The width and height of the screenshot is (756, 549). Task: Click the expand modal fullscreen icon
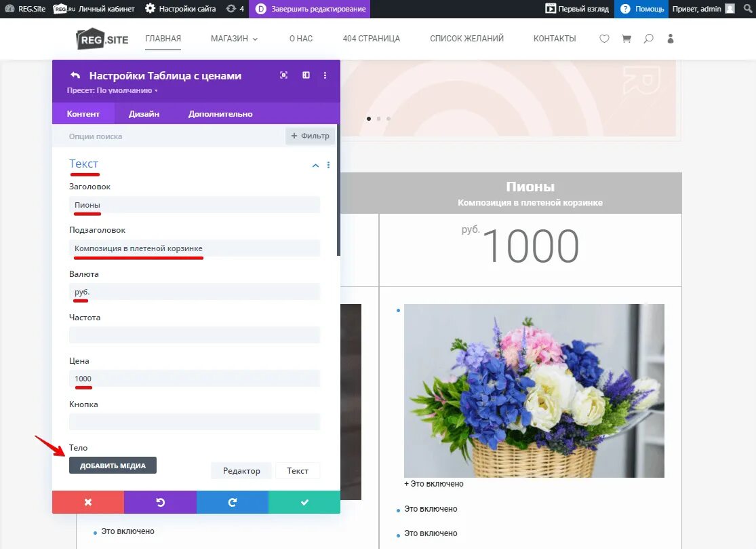(284, 75)
